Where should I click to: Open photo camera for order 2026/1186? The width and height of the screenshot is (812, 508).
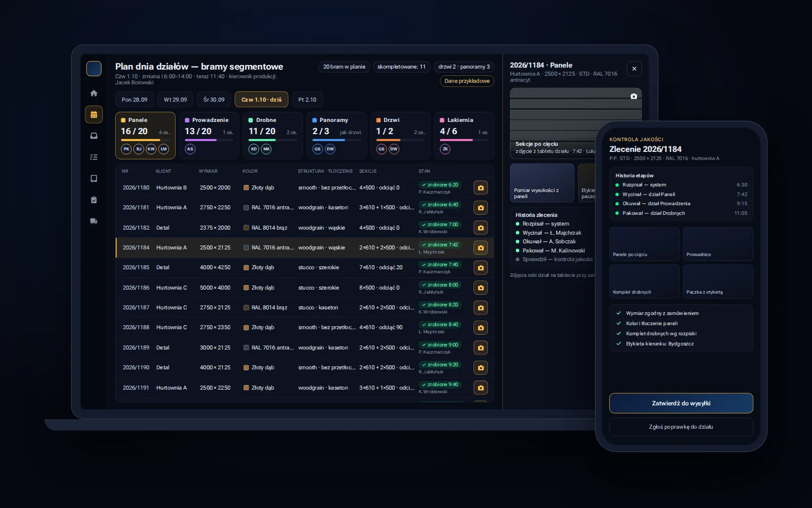(x=481, y=288)
